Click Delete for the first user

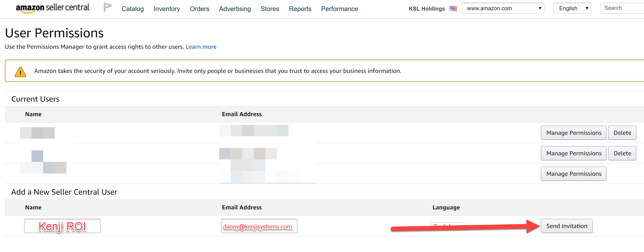pos(622,133)
